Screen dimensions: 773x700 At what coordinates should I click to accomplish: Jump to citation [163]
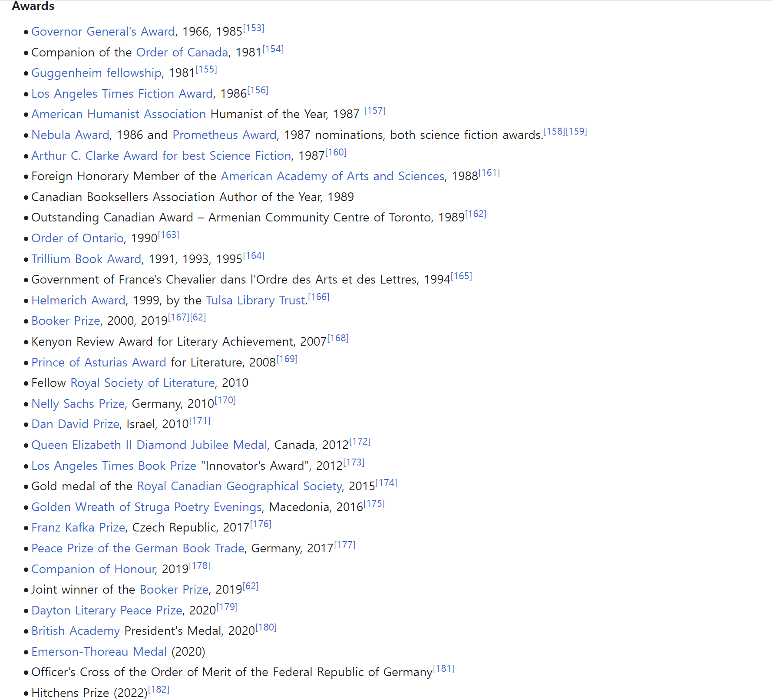[x=168, y=235]
